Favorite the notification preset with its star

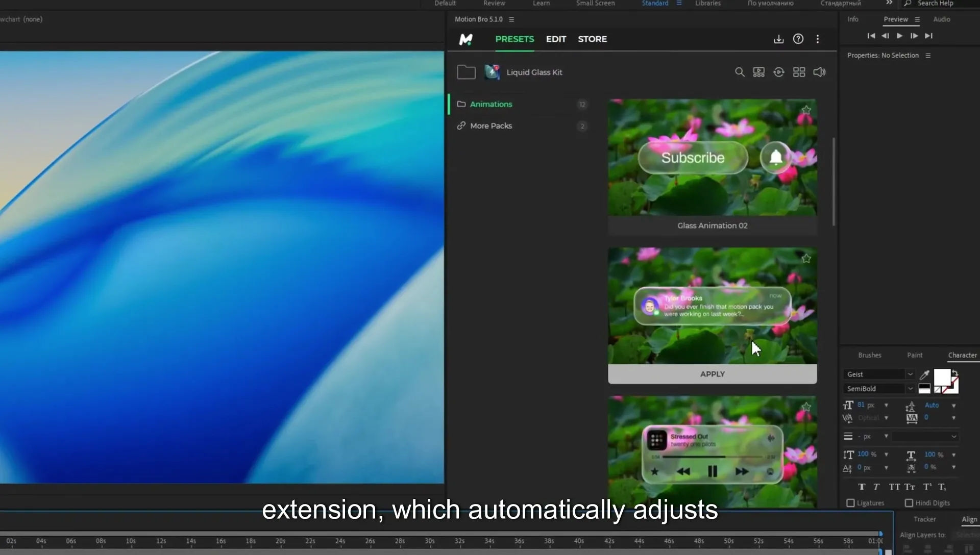click(806, 259)
